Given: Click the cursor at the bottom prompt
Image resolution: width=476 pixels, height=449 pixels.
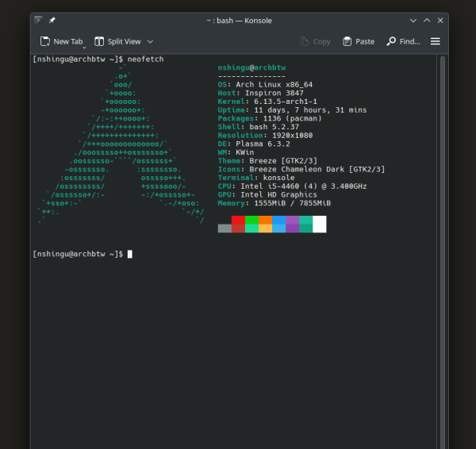Looking at the screenshot, I should click(x=129, y=254).
